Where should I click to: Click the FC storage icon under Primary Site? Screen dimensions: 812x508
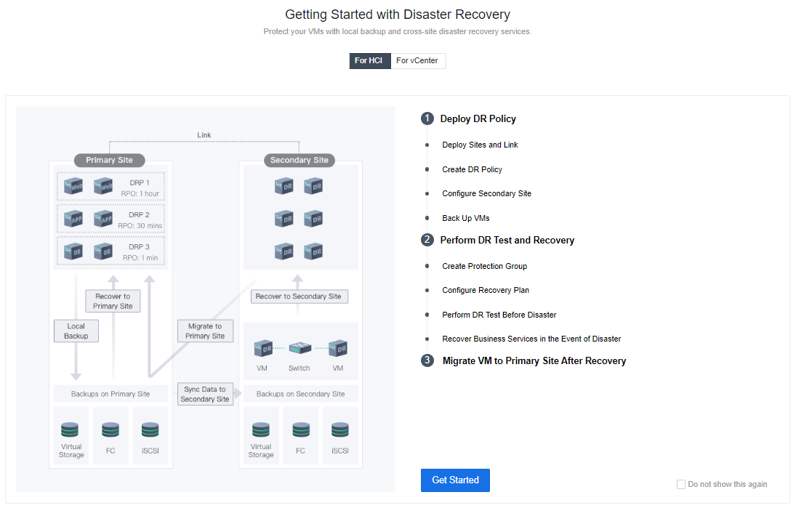110,430
